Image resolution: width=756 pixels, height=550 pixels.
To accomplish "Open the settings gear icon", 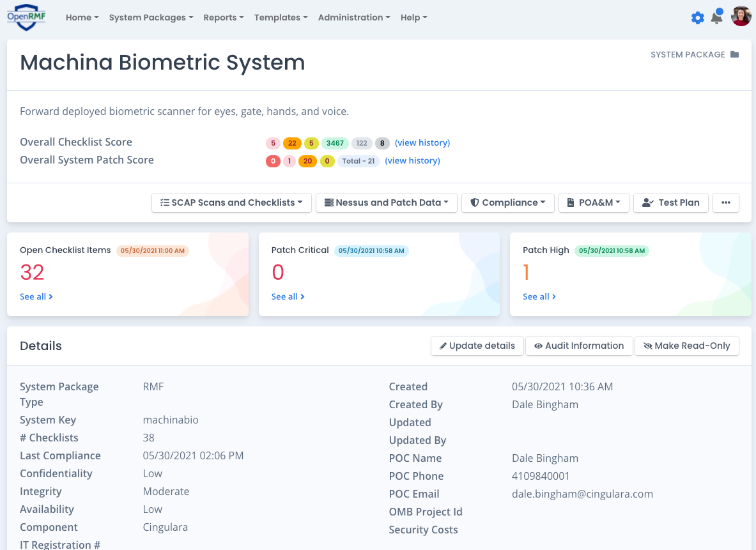I will [x=698, y=17].
